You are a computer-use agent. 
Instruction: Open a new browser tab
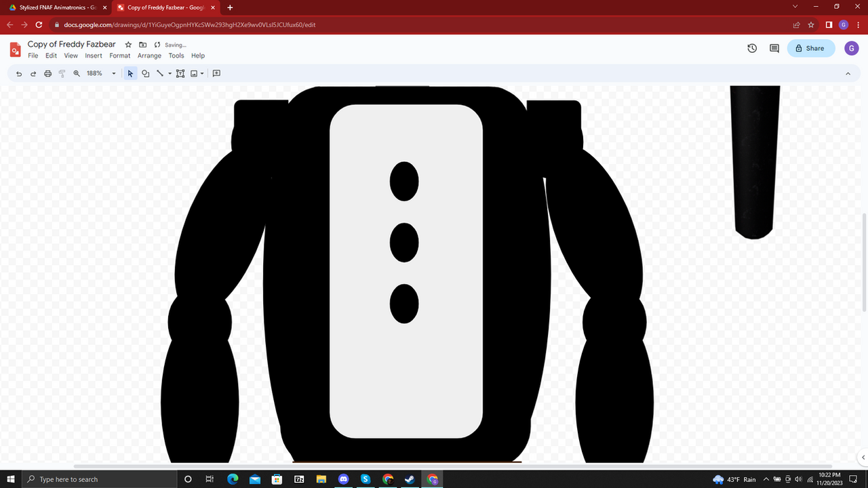(230, 7)
